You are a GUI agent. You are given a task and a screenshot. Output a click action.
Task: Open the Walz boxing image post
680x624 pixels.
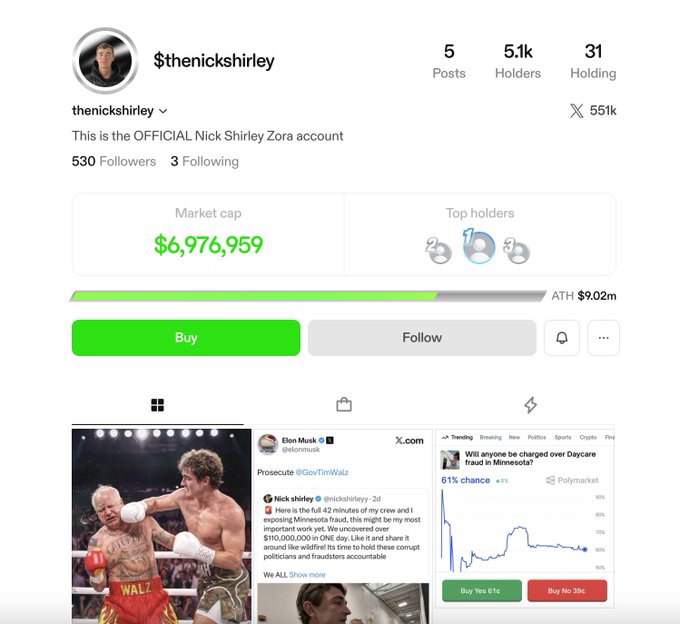coord(161,526)
